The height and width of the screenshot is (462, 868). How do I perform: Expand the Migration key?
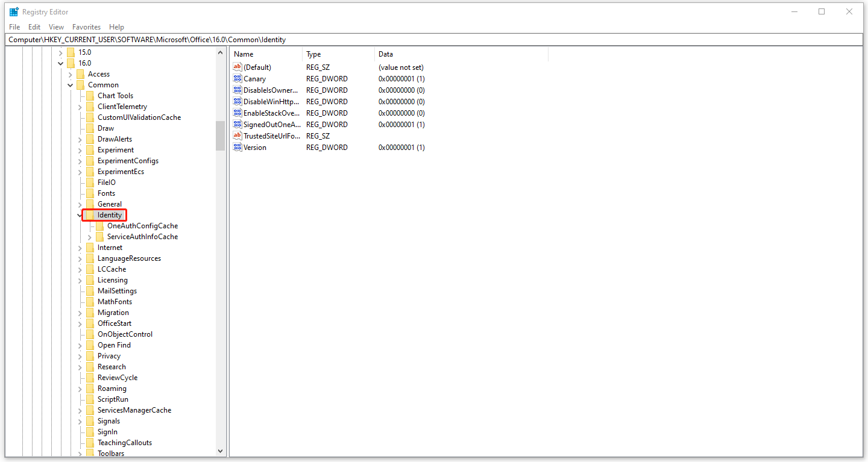point(80,313)
